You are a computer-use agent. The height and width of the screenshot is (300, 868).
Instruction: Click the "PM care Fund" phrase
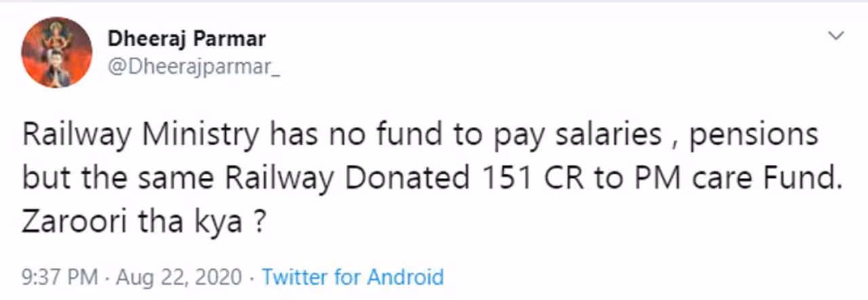point(707,178)
